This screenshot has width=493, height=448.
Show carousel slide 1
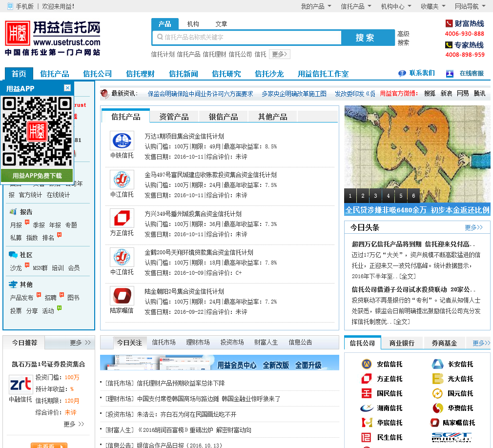coord(350,196)
